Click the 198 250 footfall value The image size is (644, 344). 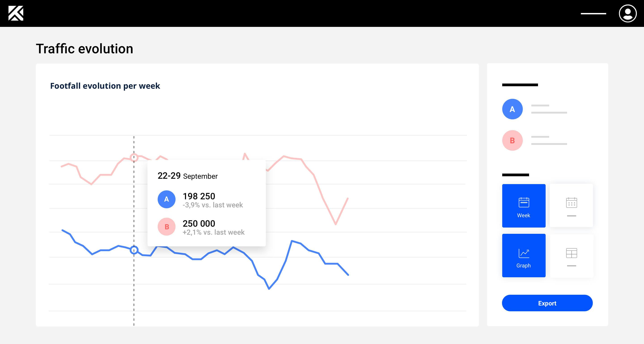tap(199, 196)
